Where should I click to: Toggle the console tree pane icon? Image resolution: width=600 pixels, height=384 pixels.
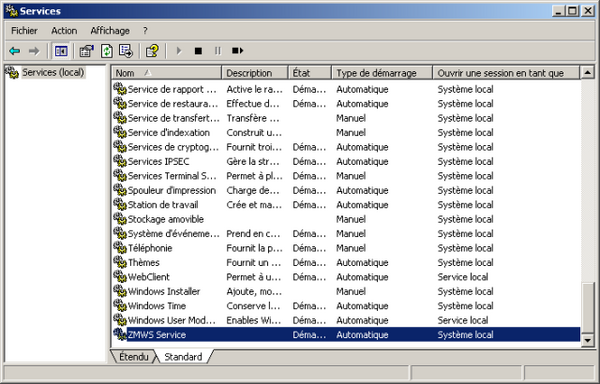pos(61,50)
